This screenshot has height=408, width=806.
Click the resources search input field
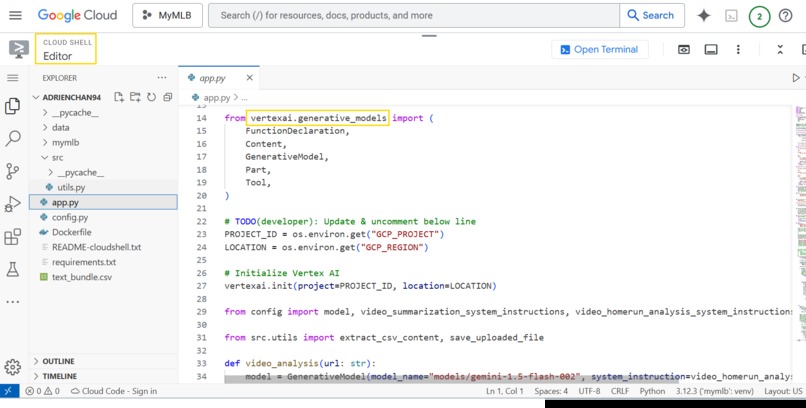[x=414, y=15]
